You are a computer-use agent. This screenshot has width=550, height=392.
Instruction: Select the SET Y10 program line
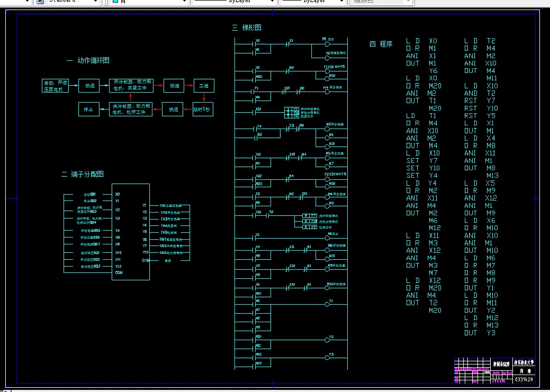[422, 168]
